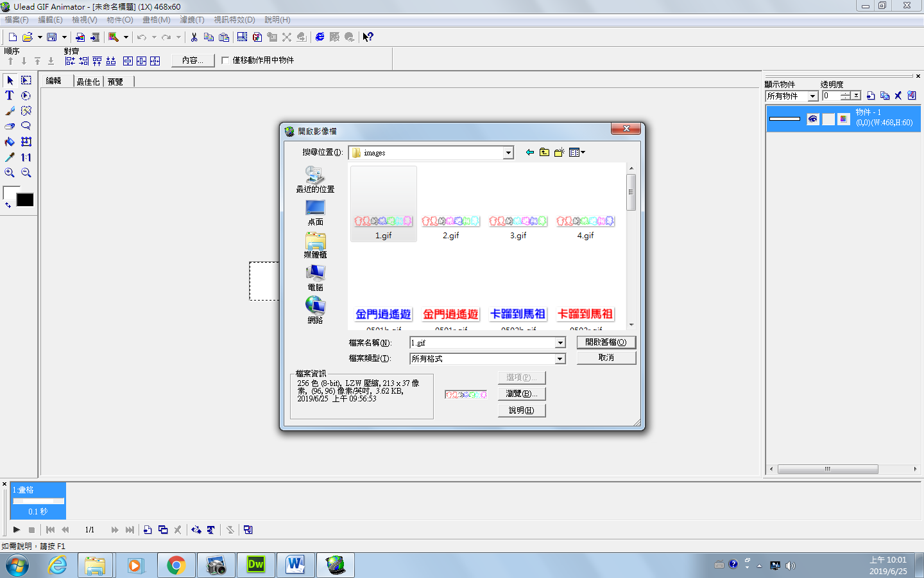Open the 檔案類型 format dropdown
Image resolution: width=924 pixels, height=578 pixels.
(560, 359)
